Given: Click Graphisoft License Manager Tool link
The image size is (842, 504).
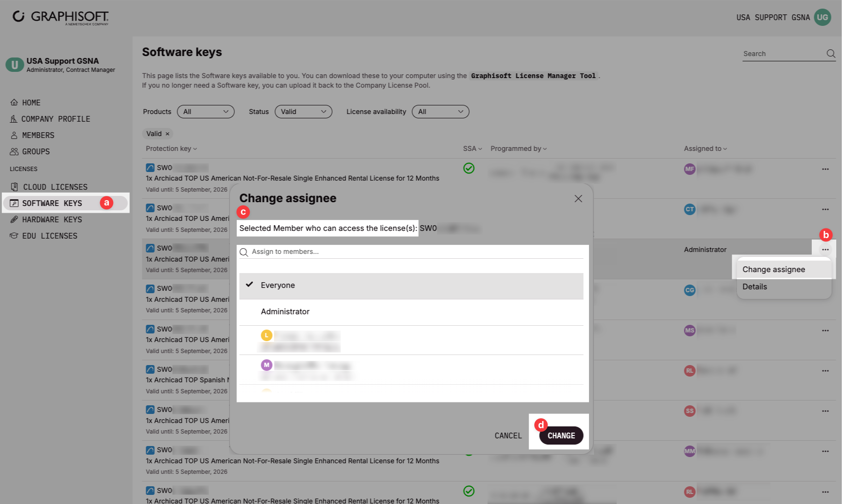Looking at the screenshot, I should tap(533, 76).
